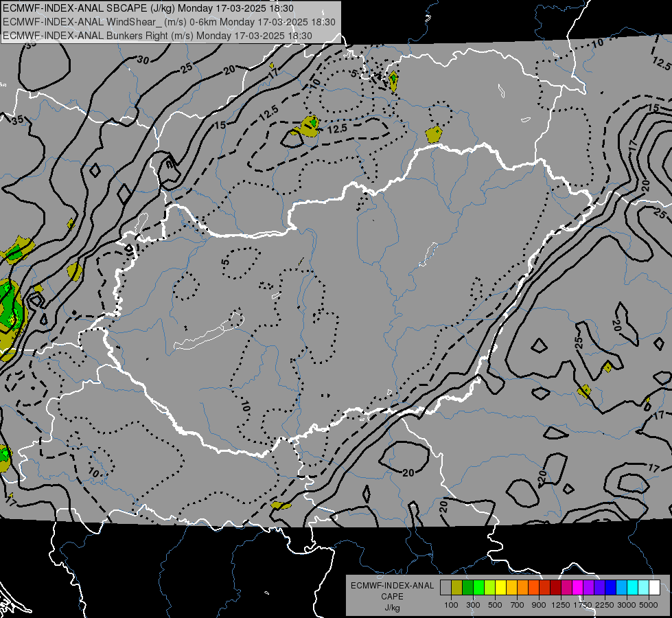
Task: Click the olive swatch right of 100 tick
Action: point(457,587)
